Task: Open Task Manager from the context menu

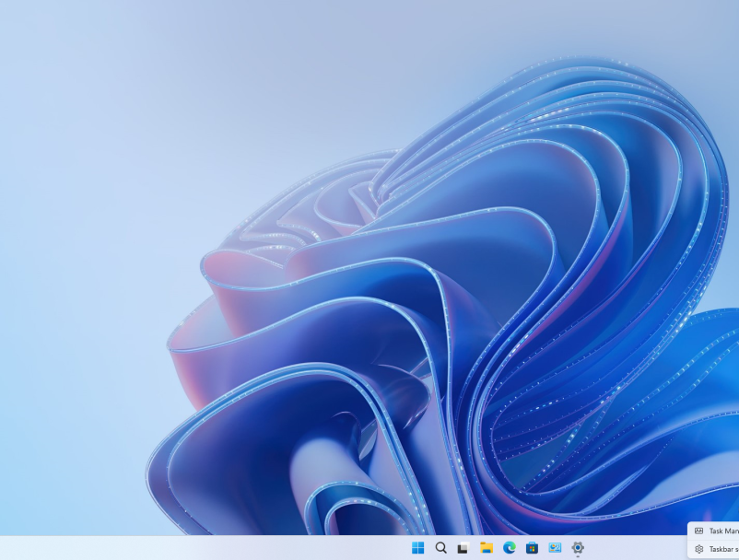Action: tap(719, 531)
